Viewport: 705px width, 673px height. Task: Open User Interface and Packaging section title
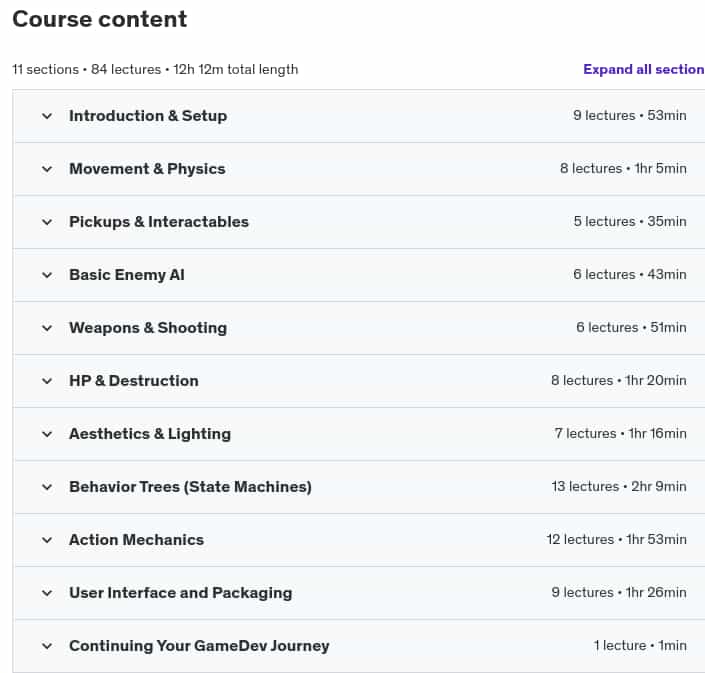[x=180, y=593]
